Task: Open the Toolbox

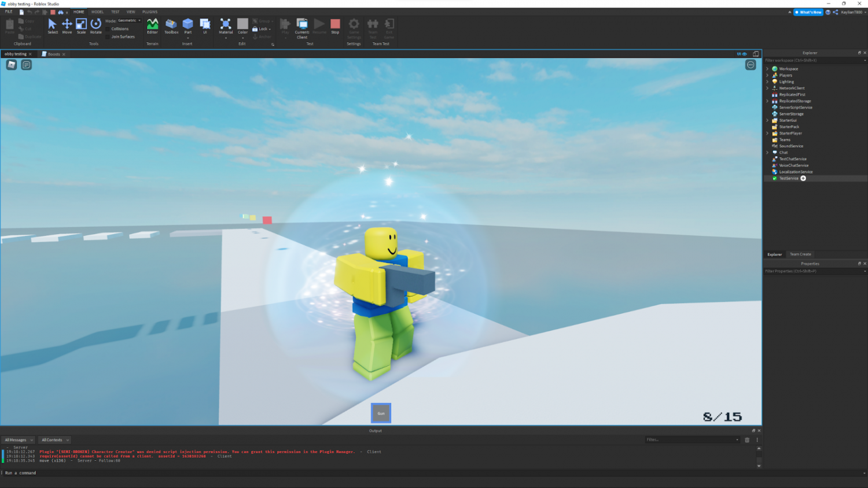Action: pos(171,25)
